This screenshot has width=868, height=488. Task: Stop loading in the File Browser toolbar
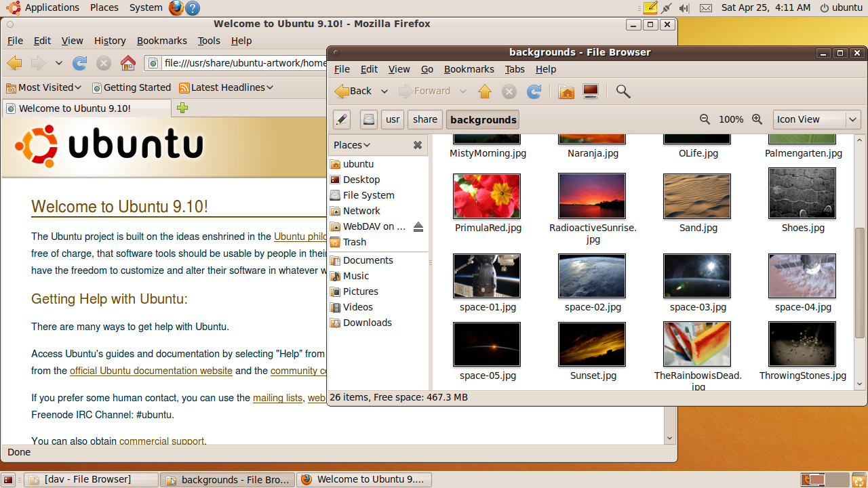509,91
